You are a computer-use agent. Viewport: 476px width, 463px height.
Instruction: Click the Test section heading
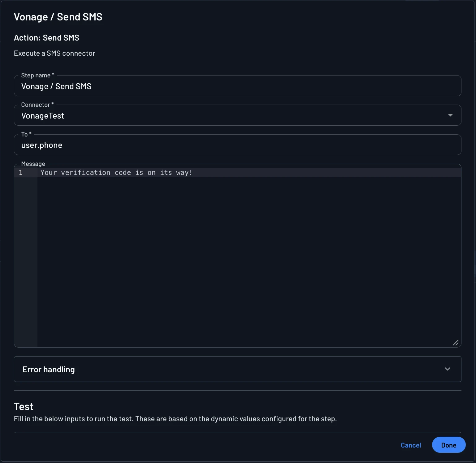(24, 407)
